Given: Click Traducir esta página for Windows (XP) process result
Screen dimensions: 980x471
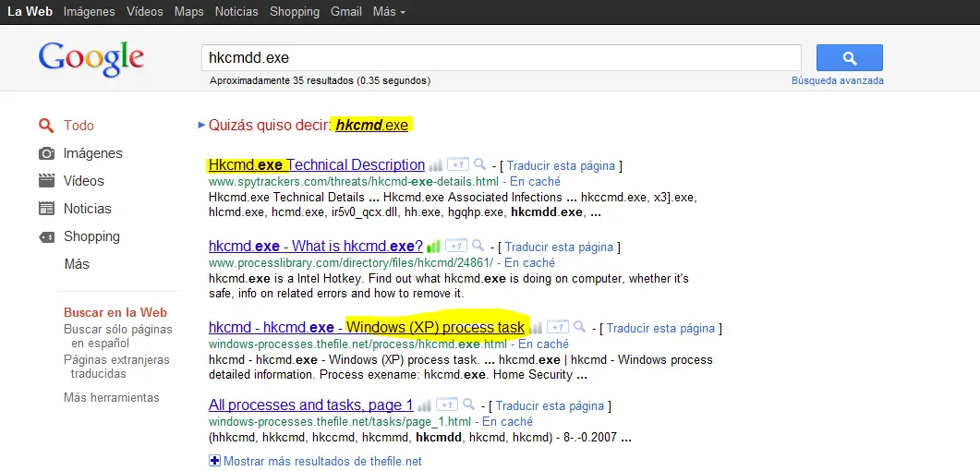Looking at the screenshot, I should [660, 329].
